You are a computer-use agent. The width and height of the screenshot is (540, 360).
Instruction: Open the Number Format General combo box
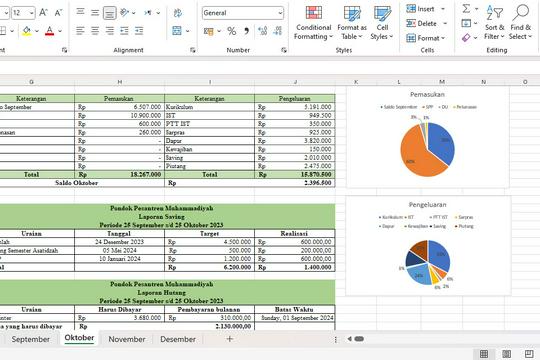click(x=243, y=13)
